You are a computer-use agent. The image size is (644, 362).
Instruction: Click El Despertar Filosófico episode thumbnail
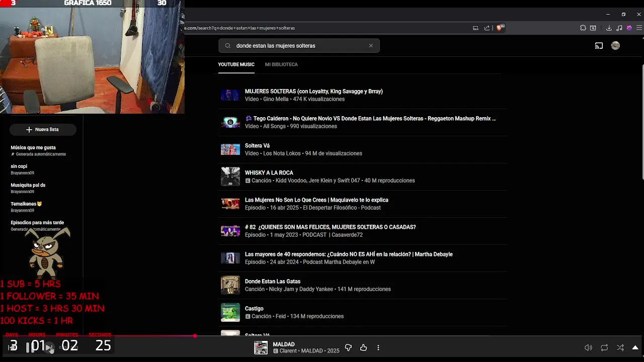(x=230, y=204)
